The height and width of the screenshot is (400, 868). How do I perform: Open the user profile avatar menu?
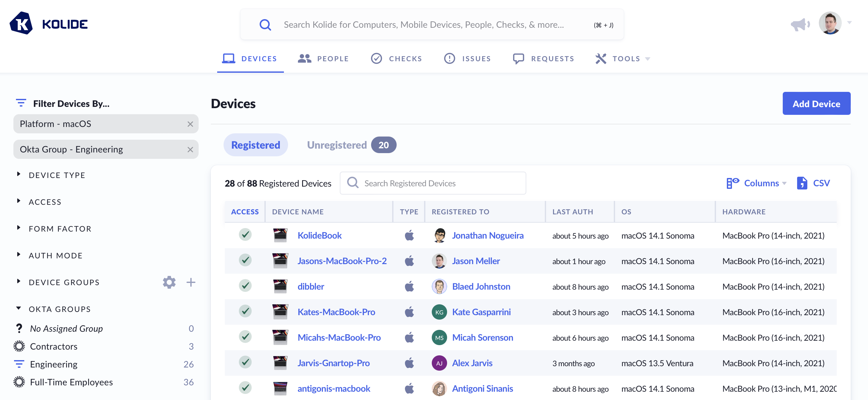click(830, 24)
